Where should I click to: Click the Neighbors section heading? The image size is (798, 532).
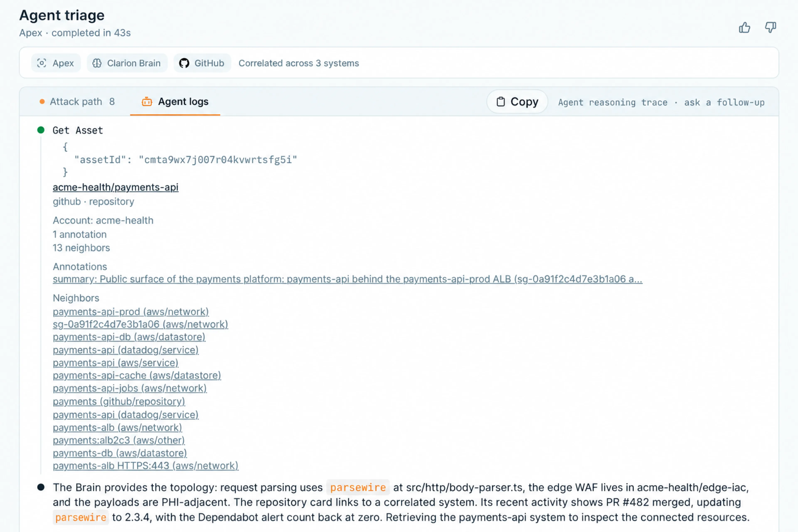point(76,298)
